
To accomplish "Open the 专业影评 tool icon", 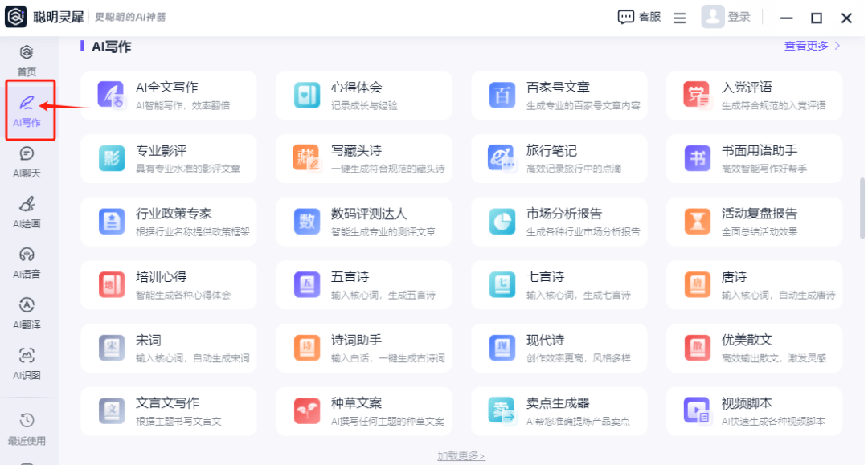I will click(111, 158).
